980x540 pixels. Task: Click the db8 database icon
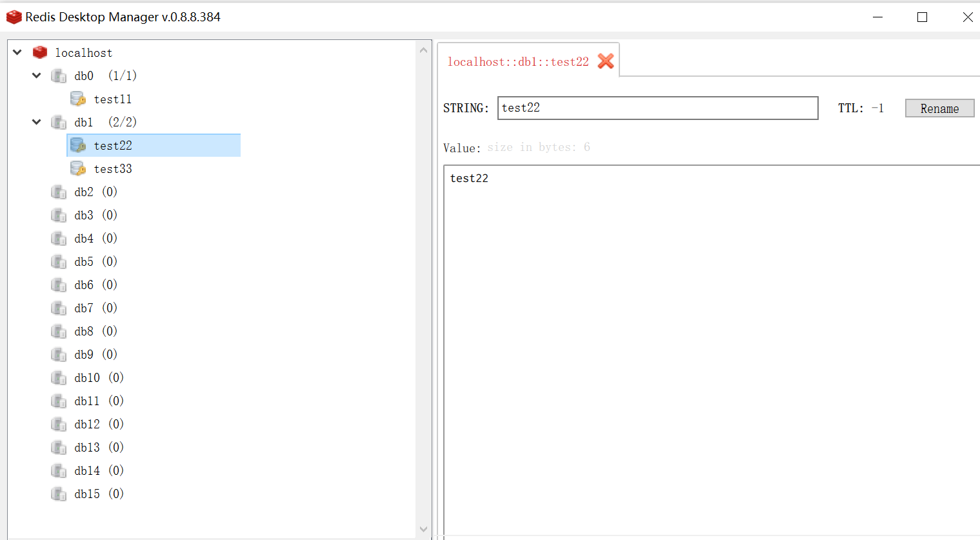pos(59,332)
